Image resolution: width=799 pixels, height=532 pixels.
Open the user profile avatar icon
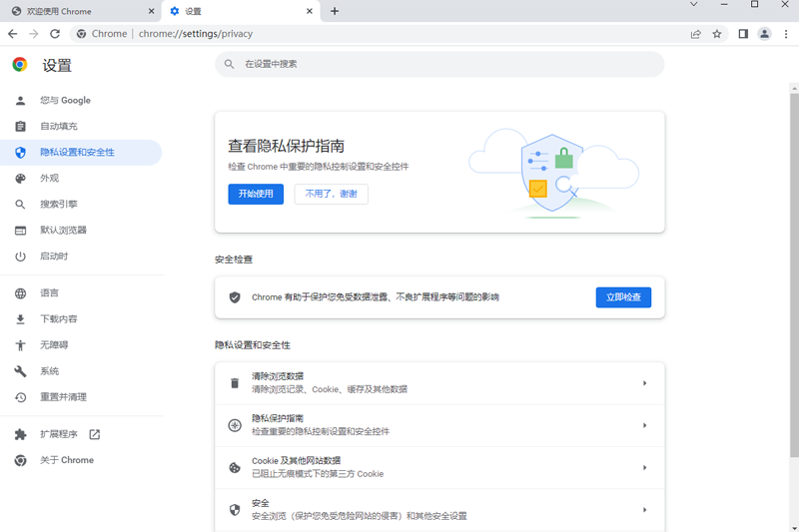click(x=764, y=34)
